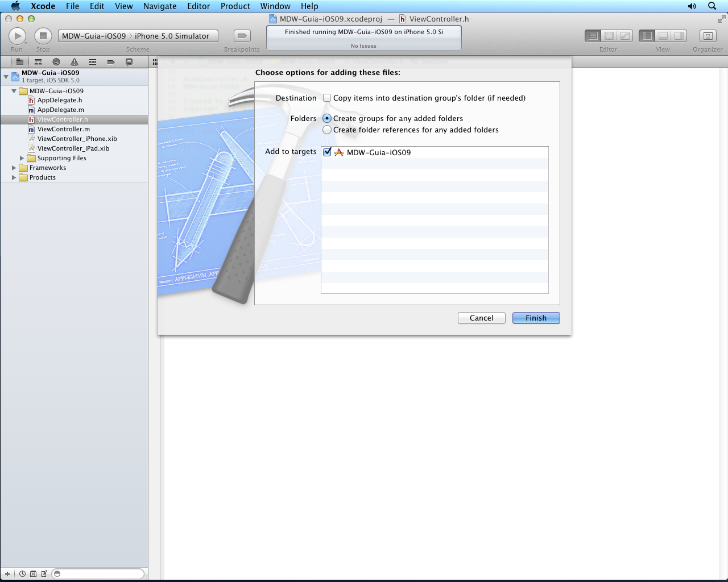Show the Symbol navigator
Viewport: 728px width, 582px height.
[x=38, y=62]
